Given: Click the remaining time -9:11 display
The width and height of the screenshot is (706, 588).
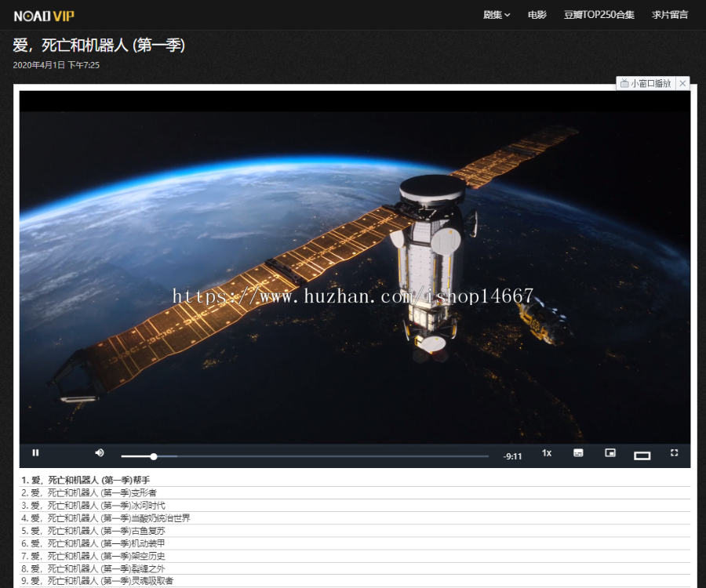Looking at the screenshot, I should tap(512, 456).
